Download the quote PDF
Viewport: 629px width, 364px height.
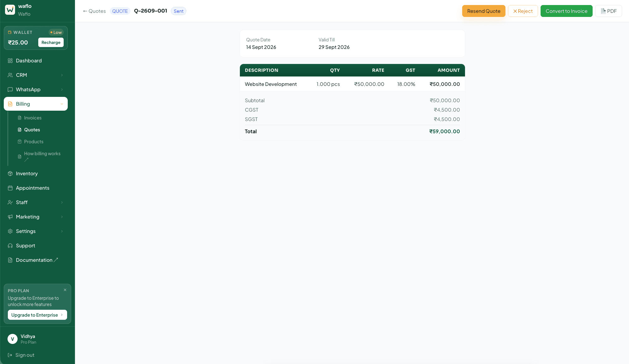pos(608,11)
